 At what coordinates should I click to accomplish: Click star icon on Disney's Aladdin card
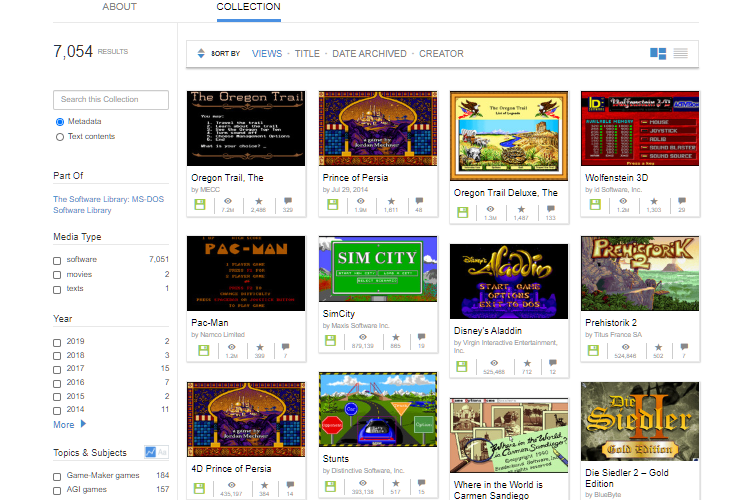click(527, 363)
